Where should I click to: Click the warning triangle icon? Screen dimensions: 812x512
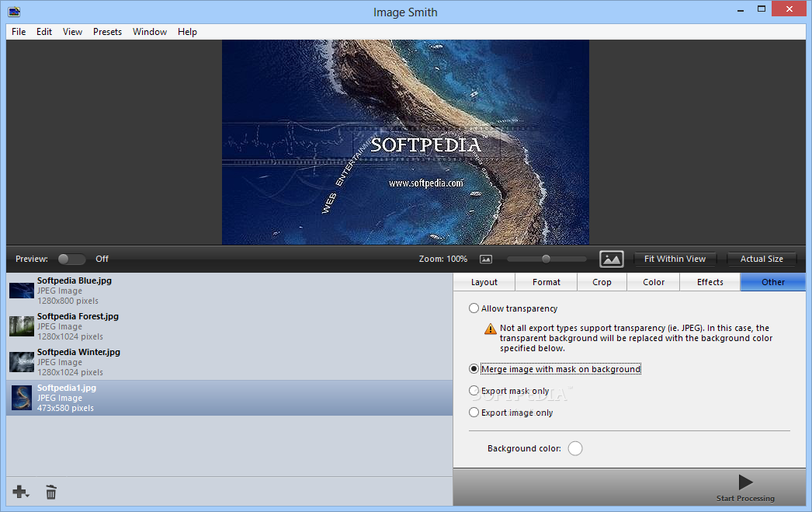click(x=490, y=329)
